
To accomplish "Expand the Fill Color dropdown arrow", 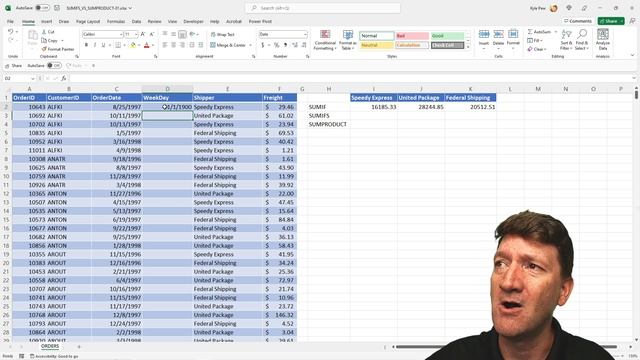I will click(139, 45).
